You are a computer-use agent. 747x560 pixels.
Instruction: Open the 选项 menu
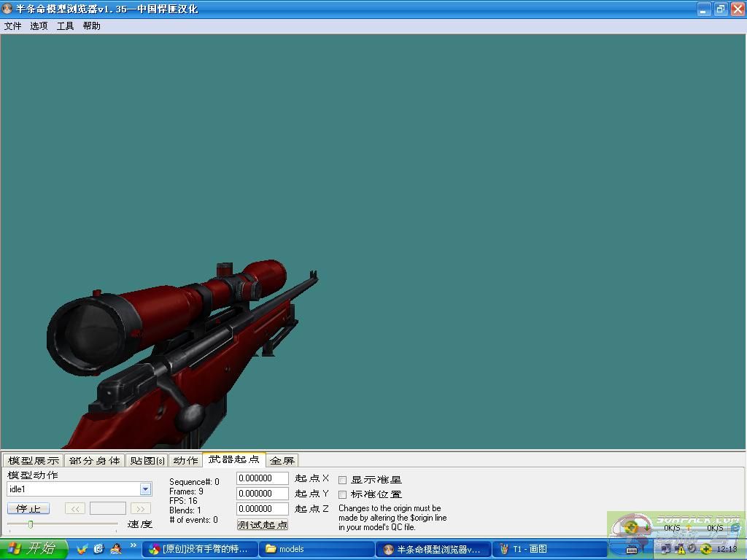[39, 26]
